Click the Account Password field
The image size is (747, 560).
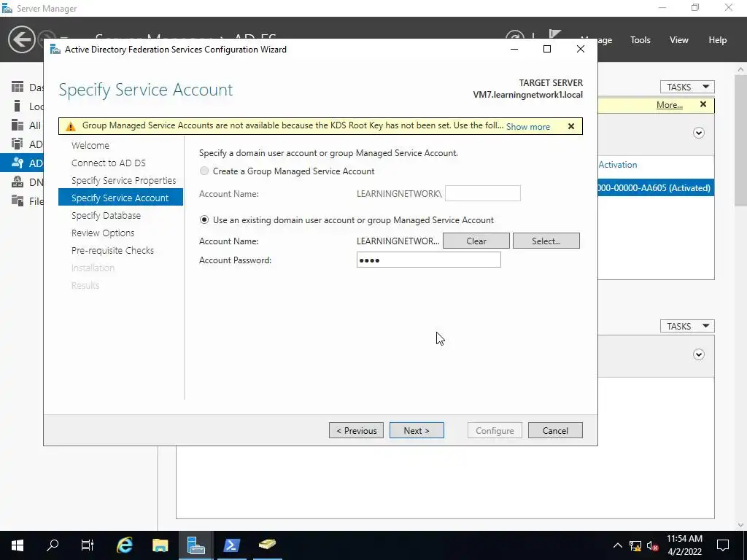pyautogui.click(x=429, y=260)
